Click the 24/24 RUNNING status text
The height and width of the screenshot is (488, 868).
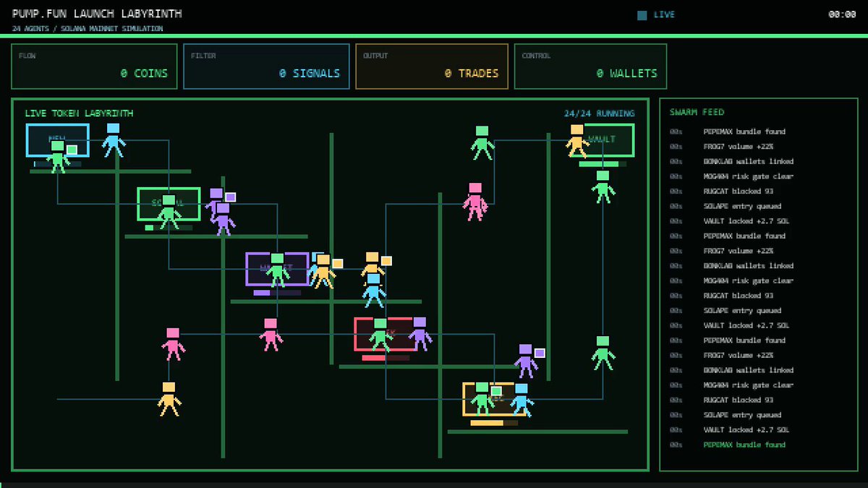(x=600, y=114)
